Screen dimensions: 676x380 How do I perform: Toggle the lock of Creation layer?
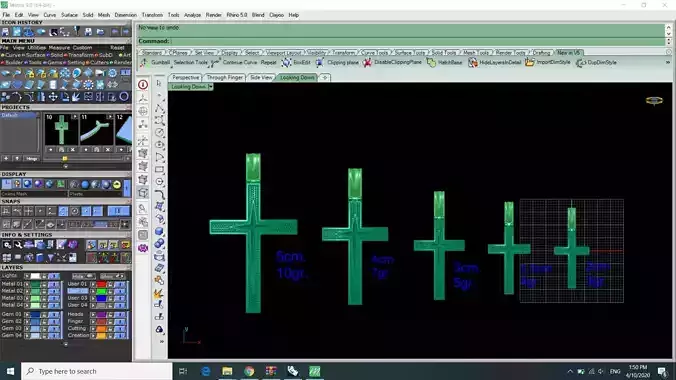point(110,335)
